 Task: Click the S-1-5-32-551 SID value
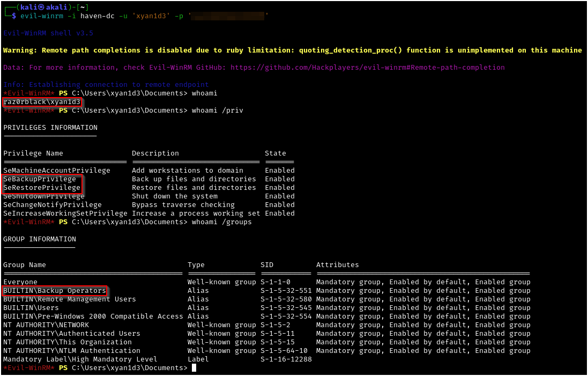coord(286,291)
